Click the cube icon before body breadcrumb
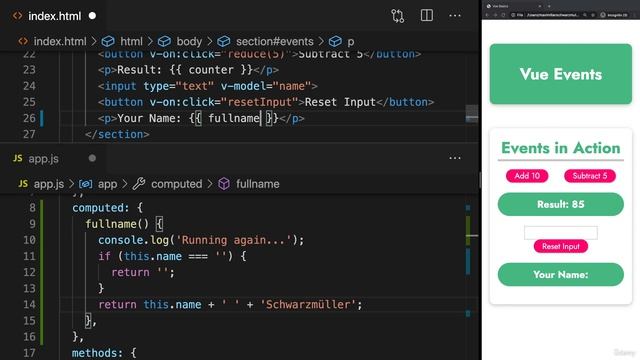 click(x=164, y=41)
